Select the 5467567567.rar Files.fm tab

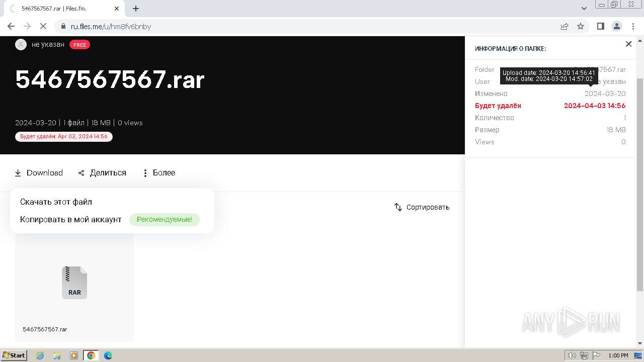pos(63,9)
